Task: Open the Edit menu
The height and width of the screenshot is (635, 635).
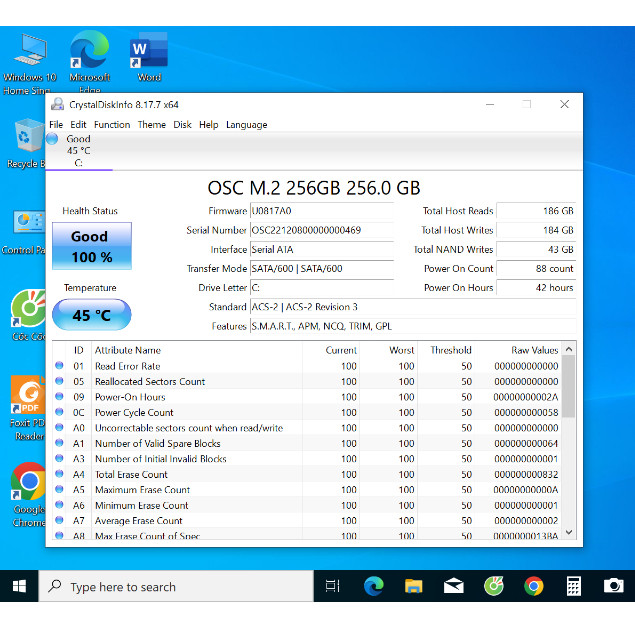Action: pyautogui.click(x=78, y=125)
